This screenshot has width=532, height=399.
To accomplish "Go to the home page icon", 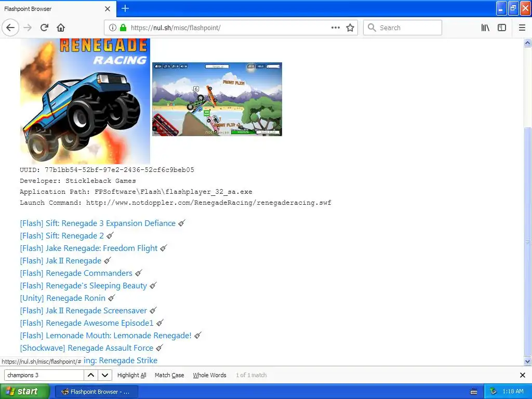I will tap(61, 28).
